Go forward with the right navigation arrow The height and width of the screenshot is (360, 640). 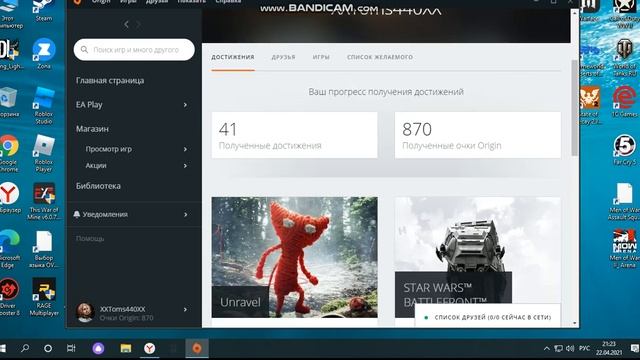(139, 24)
